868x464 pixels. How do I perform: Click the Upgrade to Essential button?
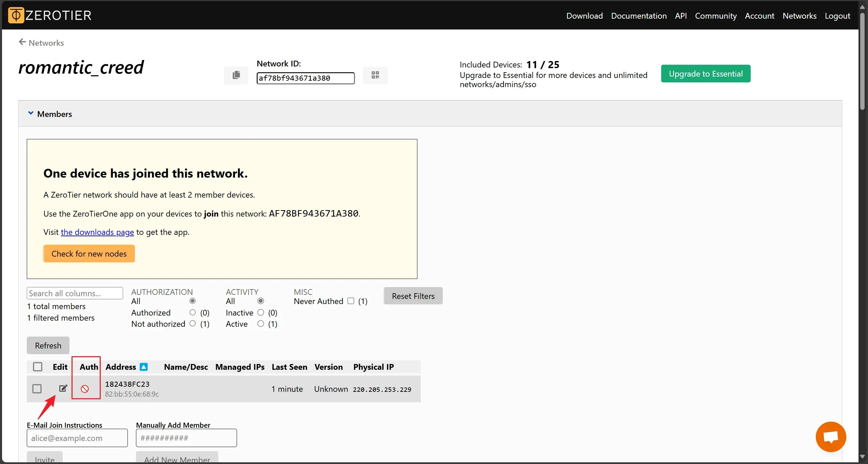706,74
